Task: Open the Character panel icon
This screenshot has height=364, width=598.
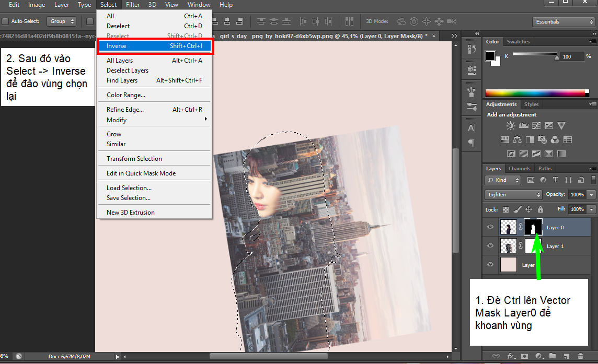Action: [x=471, y=128]
